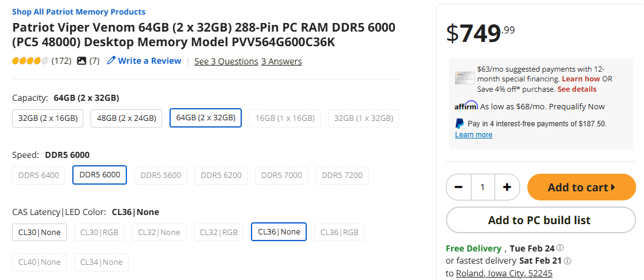Open Shop All Patriot Memory Products
The width and height of the screenshot is (644, 280).
78,12
